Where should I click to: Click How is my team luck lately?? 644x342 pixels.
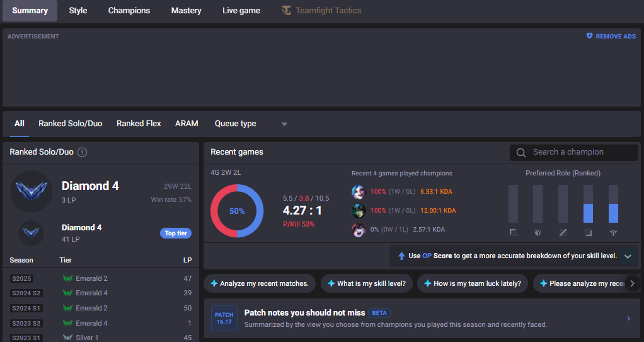point(473,283)
